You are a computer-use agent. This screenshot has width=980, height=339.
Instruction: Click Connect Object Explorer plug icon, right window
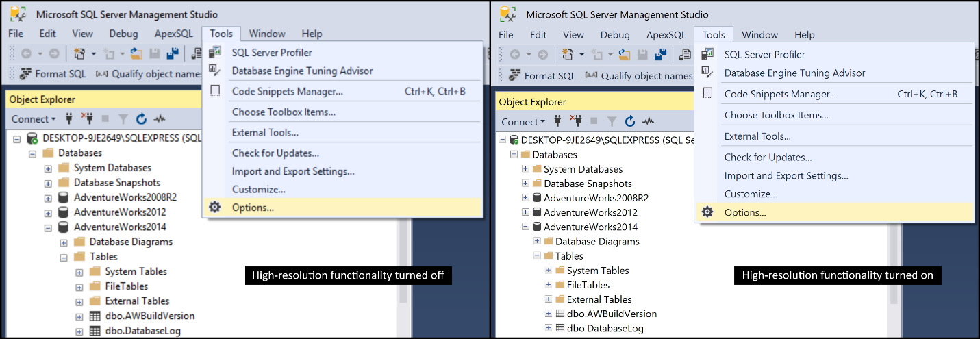click(x=558, y=122)
